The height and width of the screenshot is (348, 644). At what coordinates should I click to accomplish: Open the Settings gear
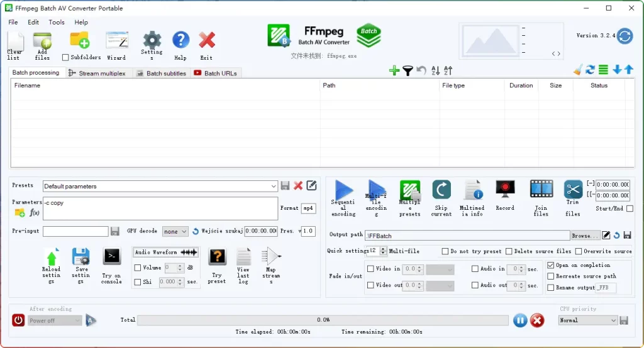point(152,46)
